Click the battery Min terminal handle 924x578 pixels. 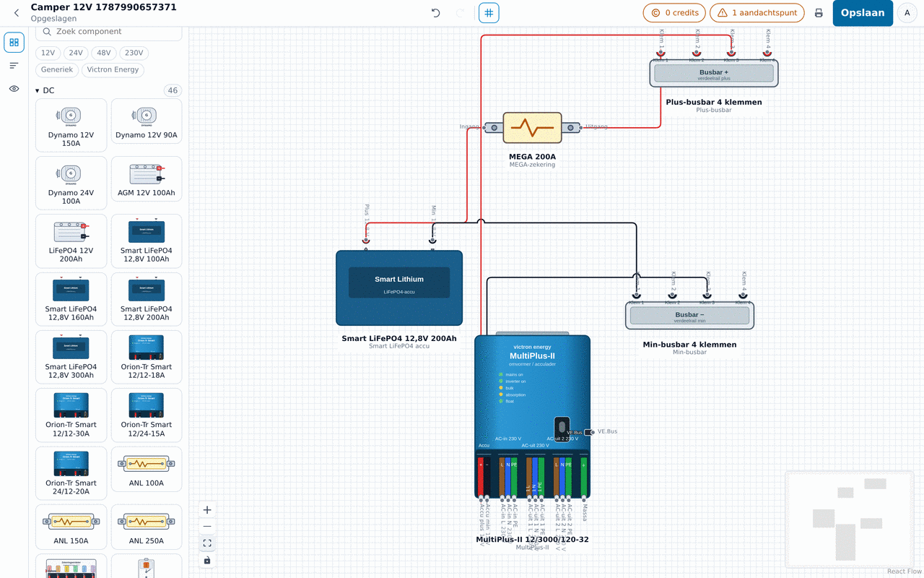(432, 240)
